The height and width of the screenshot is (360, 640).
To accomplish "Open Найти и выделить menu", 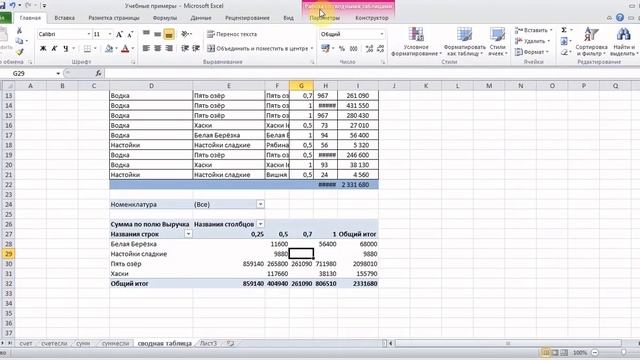I will 623,42.
